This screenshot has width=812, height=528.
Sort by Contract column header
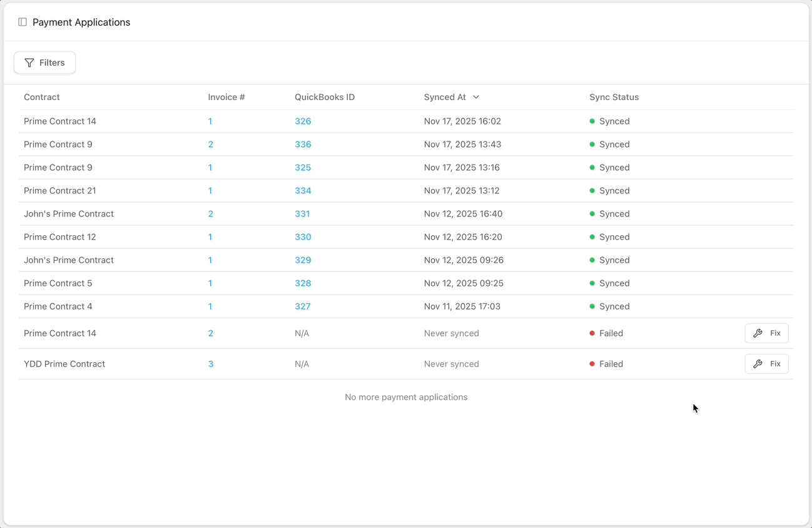pos(42,97)
